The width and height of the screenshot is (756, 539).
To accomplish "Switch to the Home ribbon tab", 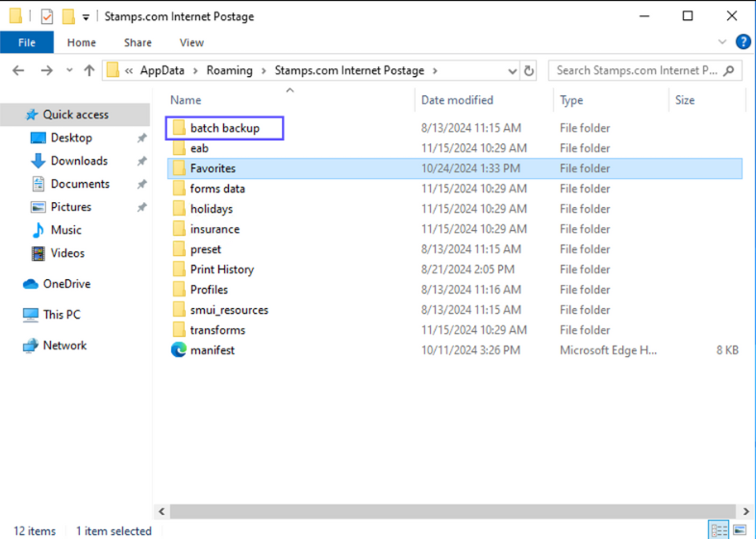I will [82, 42].
